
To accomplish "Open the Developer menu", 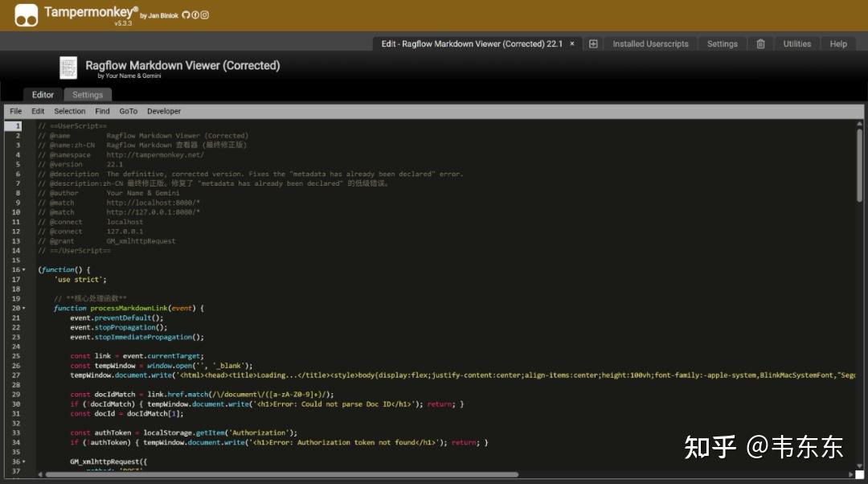I will [164, 111].
